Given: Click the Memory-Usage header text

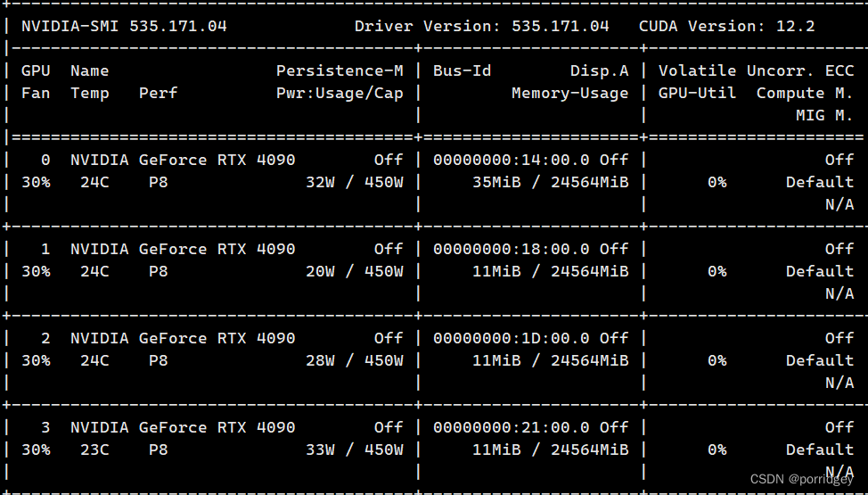Looking at the screenshot, I should tap(569, 93).
